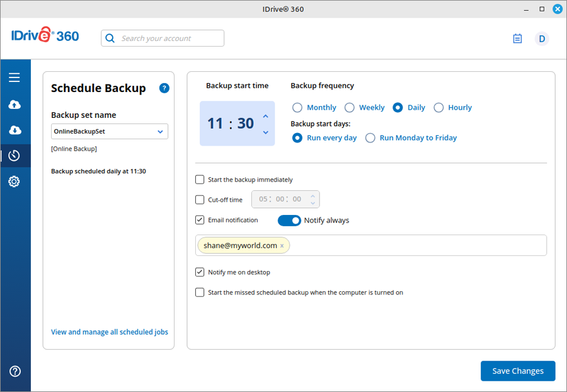
Task: Open the activity log clipboard icon
Action: click(x=517, y=38)
